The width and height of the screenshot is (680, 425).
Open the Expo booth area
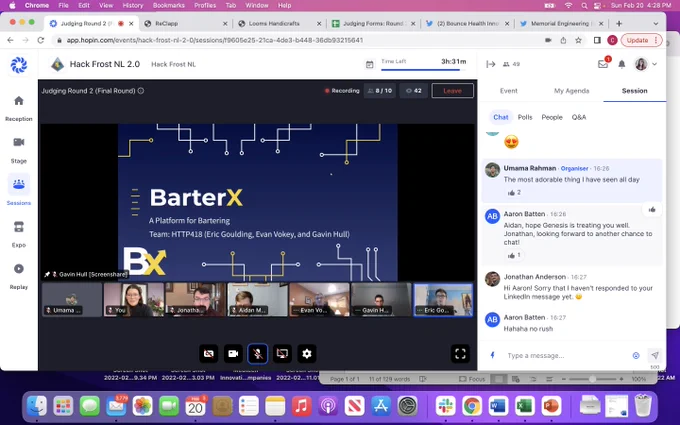point(19,234)
